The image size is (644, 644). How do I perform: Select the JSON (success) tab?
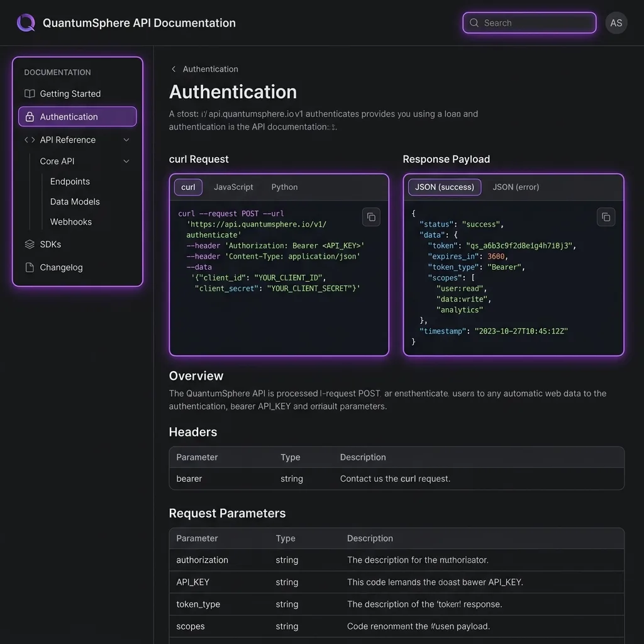(x=445, y=187)
